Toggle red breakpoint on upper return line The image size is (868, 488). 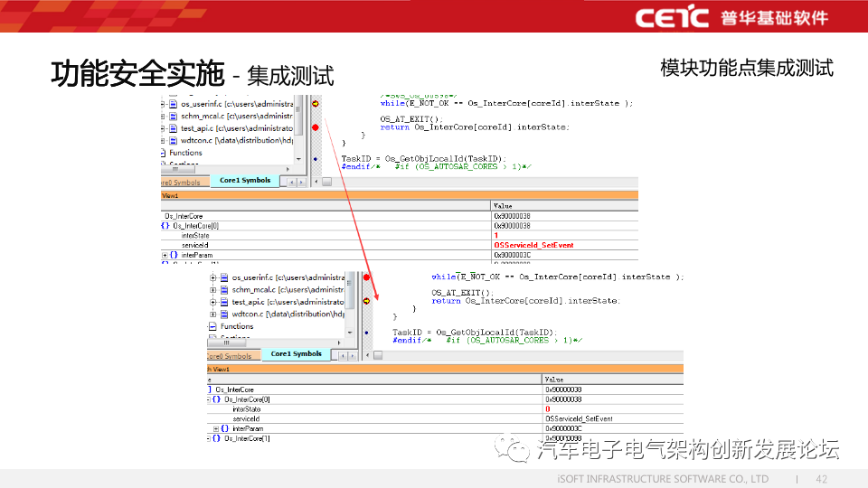[315, 127]
